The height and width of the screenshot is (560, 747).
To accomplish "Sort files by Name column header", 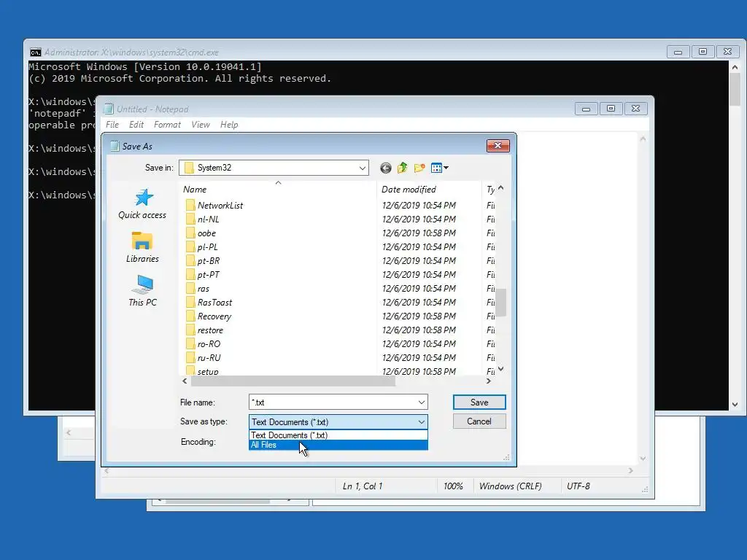I will [x=278, y=190].
